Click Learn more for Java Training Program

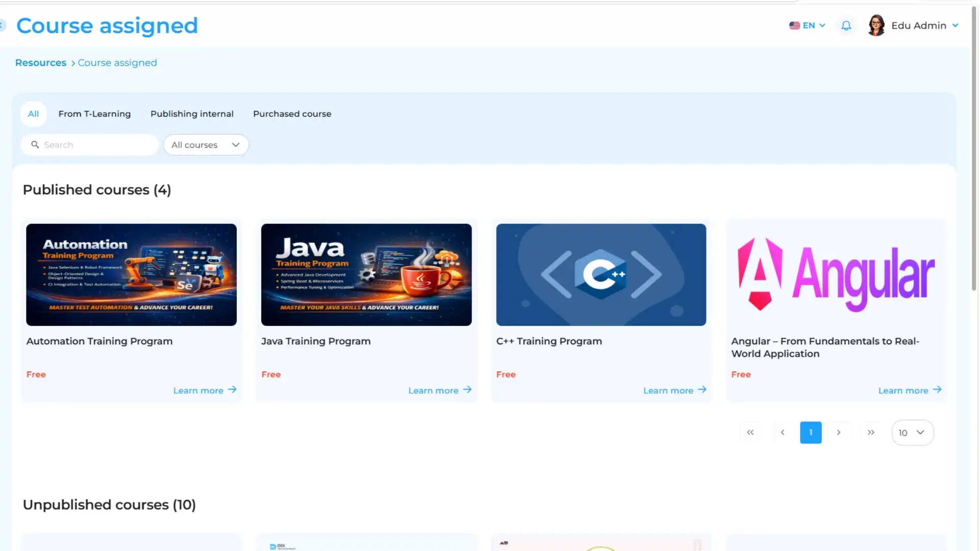(439, 390)
